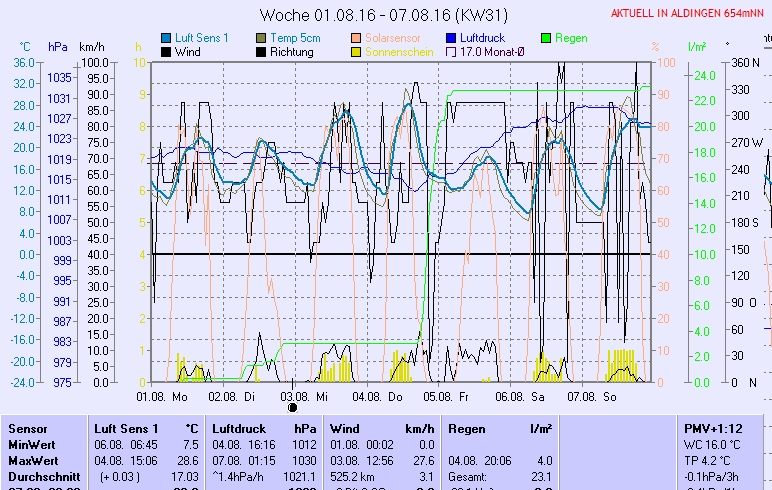Click the Regen column header in table
772x490 pixels.
coord(468,428)
